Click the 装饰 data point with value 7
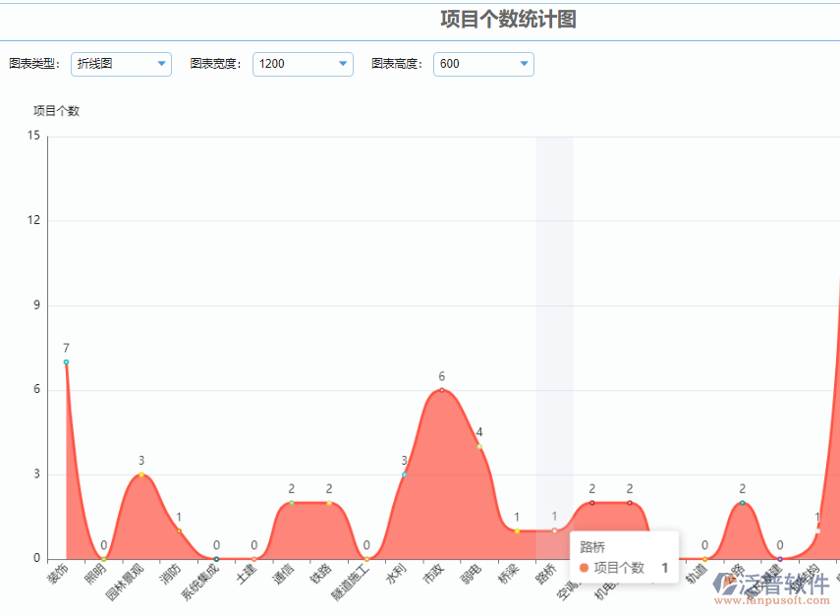 tap(66, 362)
